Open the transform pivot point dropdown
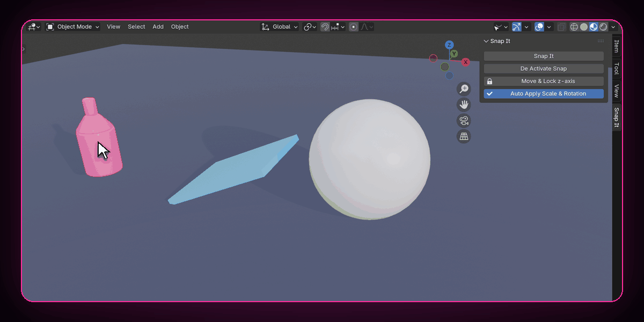 (310, 27)
